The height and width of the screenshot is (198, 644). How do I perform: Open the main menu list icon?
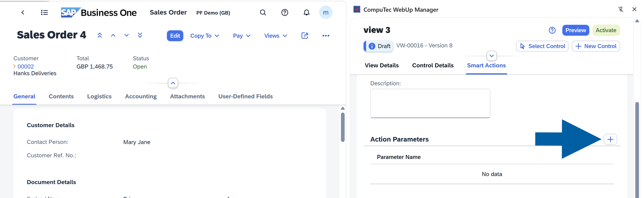tap(44, 12)
